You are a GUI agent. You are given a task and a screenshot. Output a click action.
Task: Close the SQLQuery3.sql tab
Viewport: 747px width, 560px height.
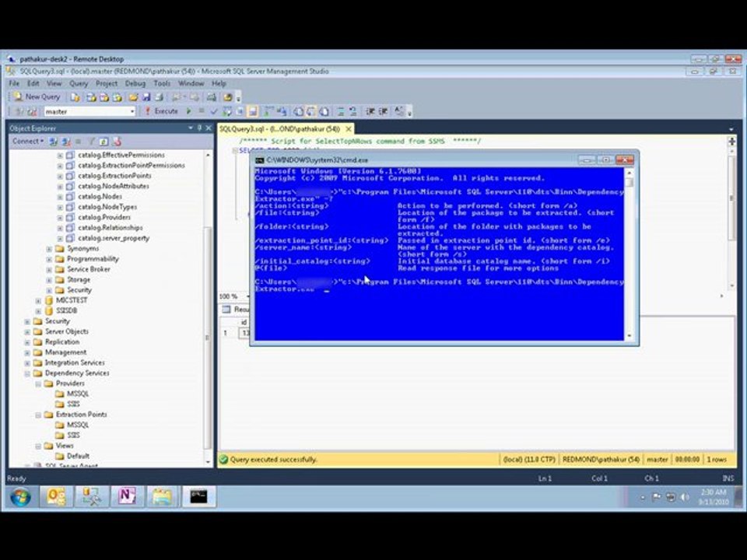coord(349,129)
